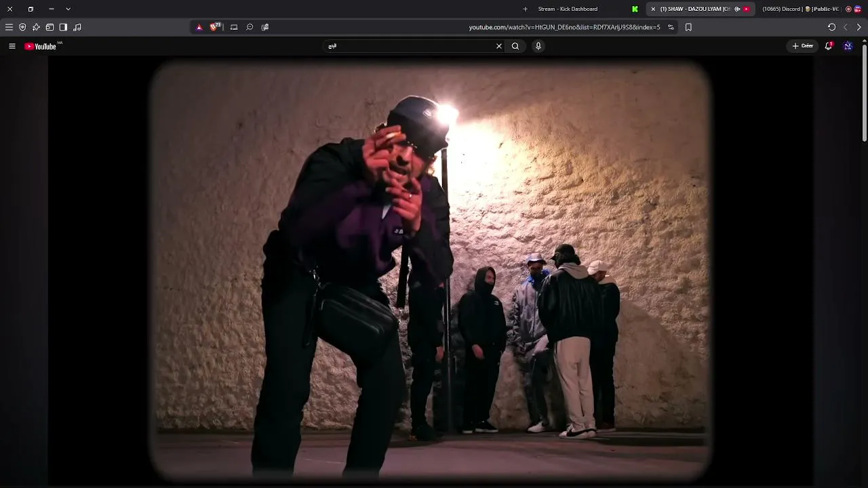Open the YouTube guide menu

[x=12, y=46]
